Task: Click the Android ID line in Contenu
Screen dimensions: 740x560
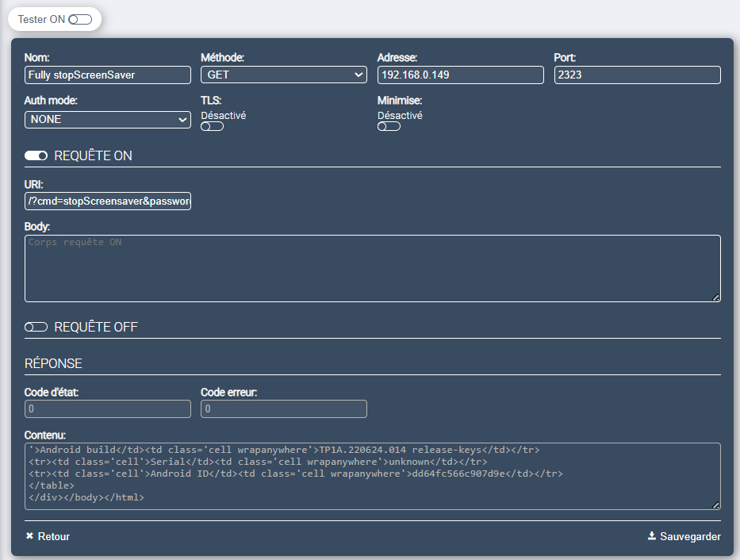Action: (x=295, y=474)
